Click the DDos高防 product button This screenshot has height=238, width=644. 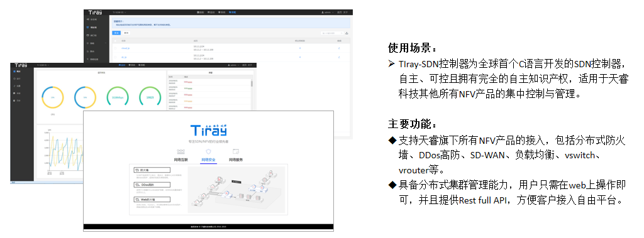pos(152,185)
